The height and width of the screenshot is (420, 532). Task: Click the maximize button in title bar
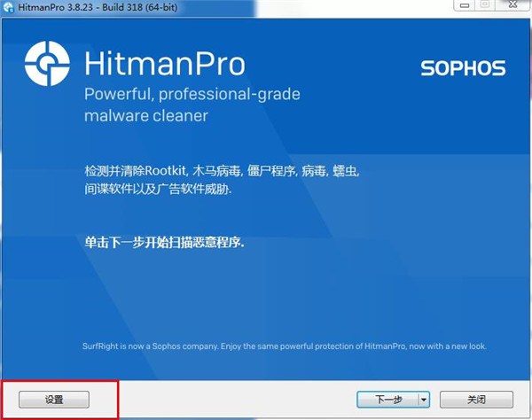point(485,5)
